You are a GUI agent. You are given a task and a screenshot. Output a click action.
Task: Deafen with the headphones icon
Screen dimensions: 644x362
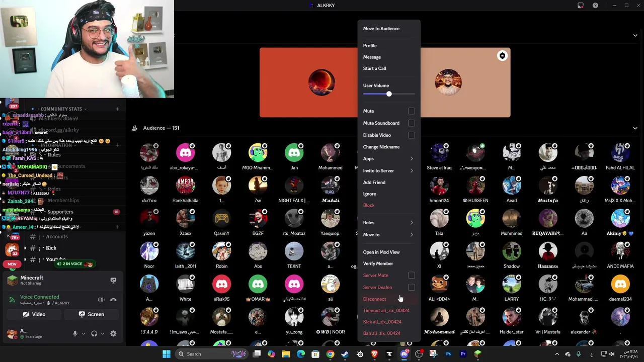(94, 333)
